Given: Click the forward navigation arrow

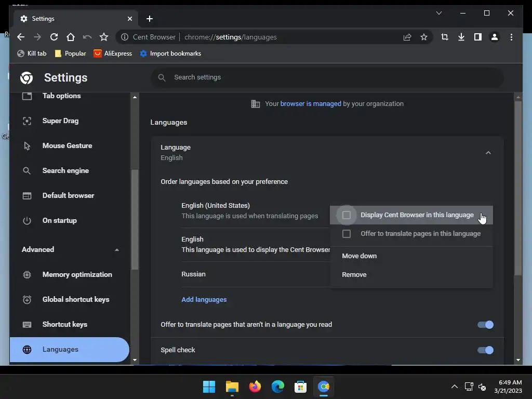Looking at the screenshot, I should 37,37.
